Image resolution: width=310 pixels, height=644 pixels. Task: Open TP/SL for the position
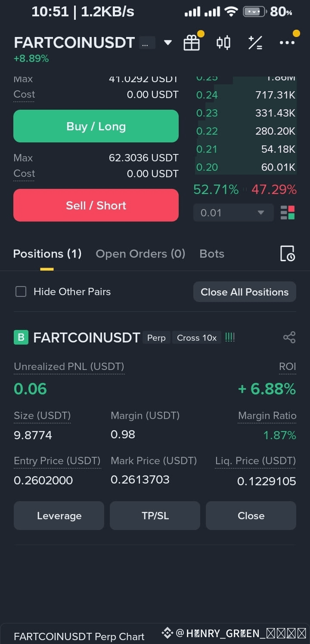(155, 515)
